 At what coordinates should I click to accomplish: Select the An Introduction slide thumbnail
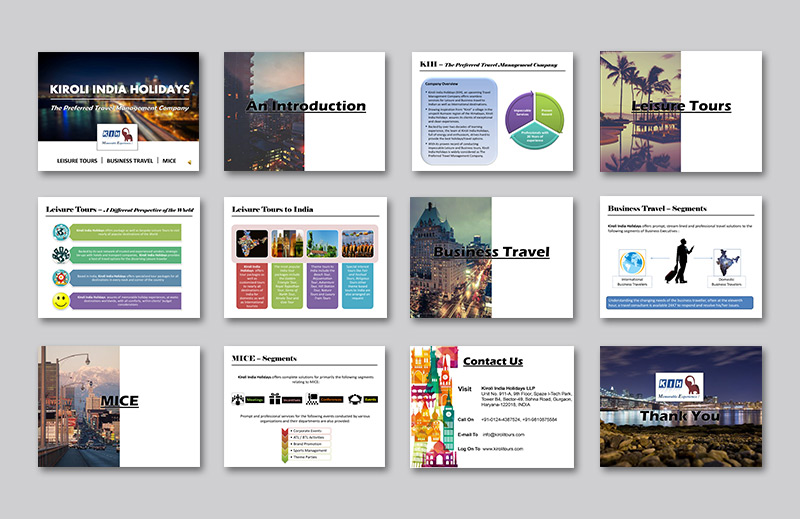305,111
